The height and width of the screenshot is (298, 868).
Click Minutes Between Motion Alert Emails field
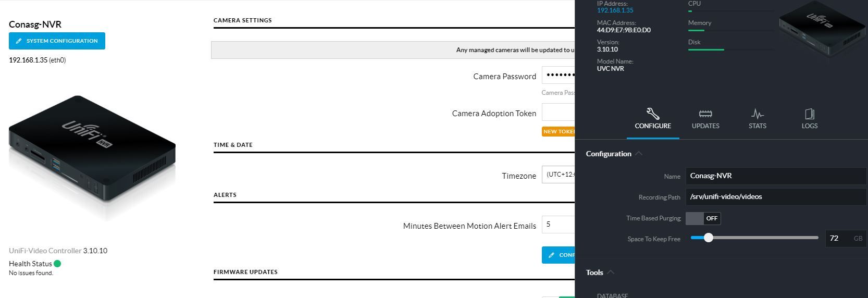pyautogui.click(x=558, y=225)
